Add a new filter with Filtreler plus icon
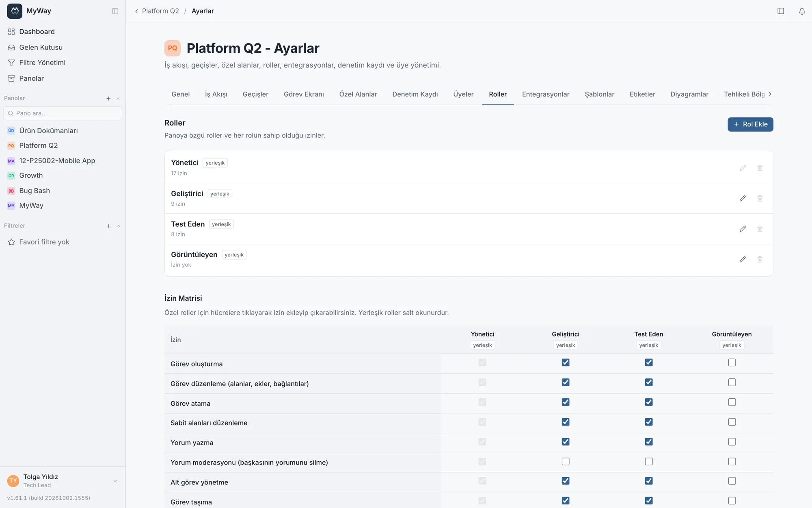812x508 pixels. tap(108, 226)
